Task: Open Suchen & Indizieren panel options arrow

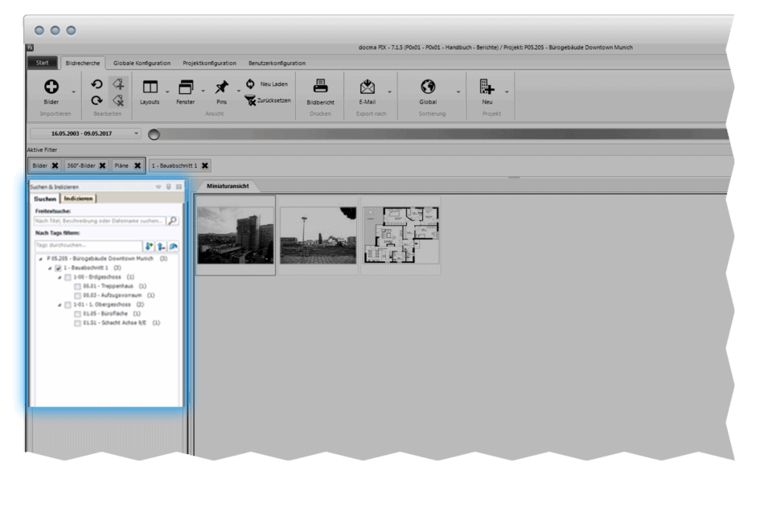Action: pos(158,187)
